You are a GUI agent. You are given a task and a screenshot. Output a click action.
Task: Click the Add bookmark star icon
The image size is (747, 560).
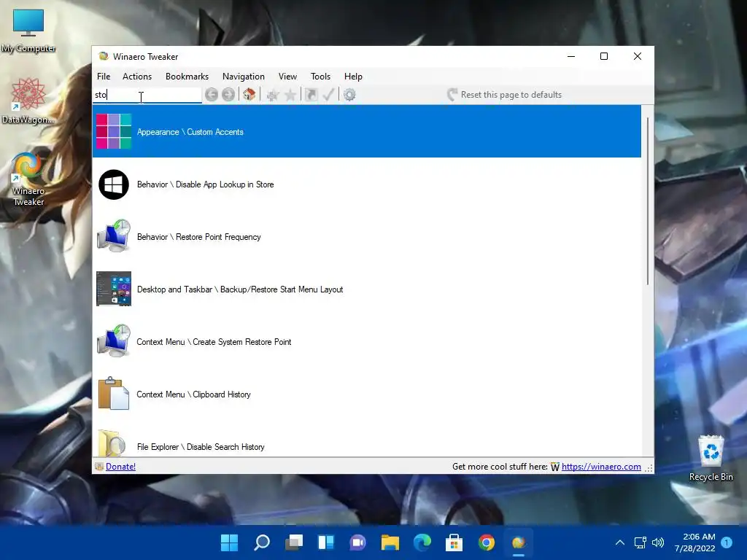pos(273,95)
